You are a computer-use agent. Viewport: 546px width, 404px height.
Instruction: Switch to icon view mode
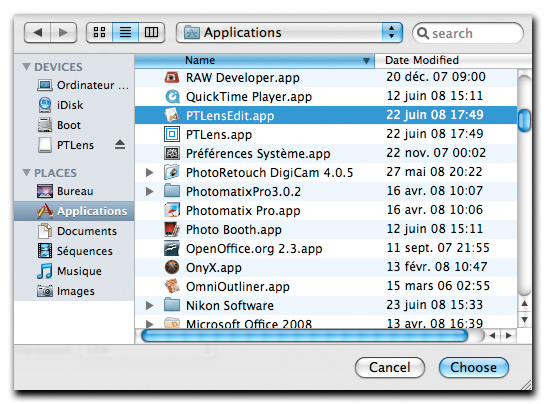click(x=100, y=33)
